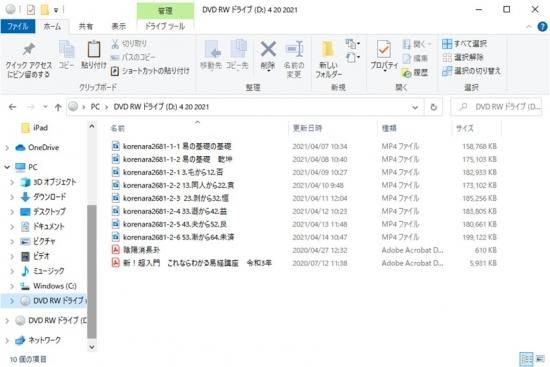The width and height of the screenshot is (550, 367).
Task: Sort by the 種類 column header
Action: [389, 128]
